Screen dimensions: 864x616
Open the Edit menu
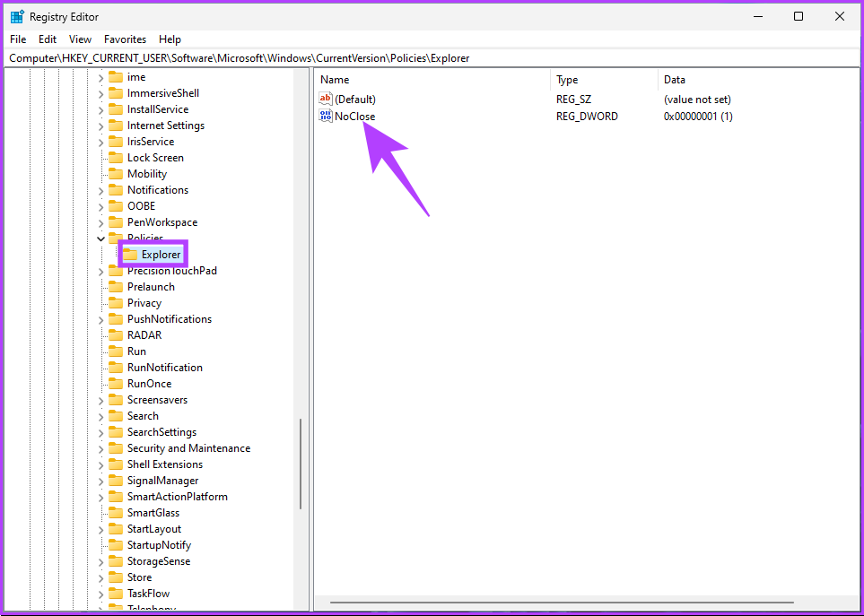[x=48, y=39]
